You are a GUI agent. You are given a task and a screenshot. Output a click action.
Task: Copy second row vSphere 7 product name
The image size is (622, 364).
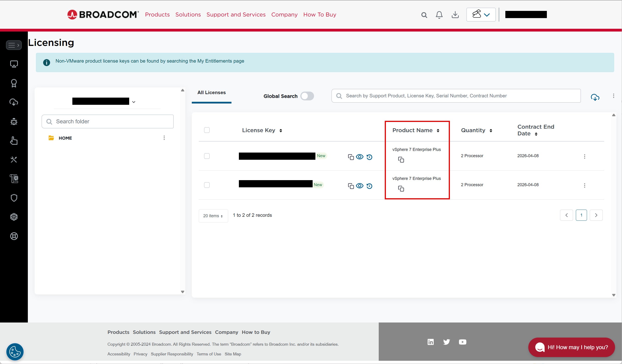tap(401, 188)
